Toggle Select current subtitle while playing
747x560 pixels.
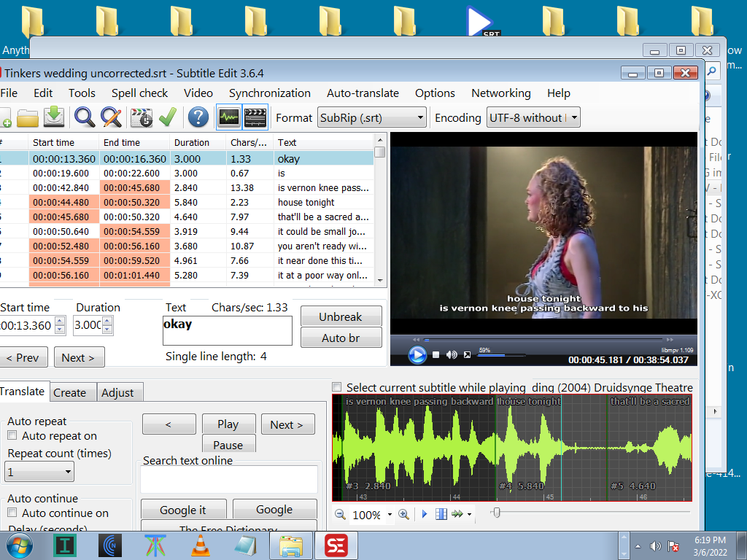coord(337,387)
